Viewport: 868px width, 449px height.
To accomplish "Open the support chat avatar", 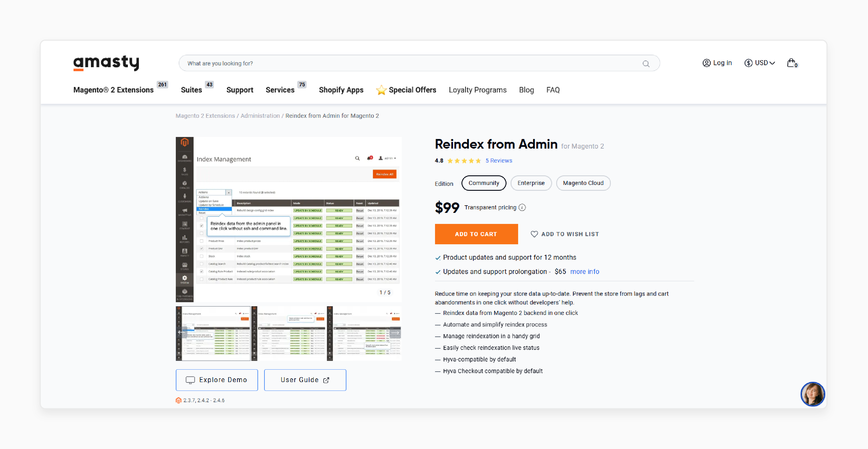I will point(813,394).
